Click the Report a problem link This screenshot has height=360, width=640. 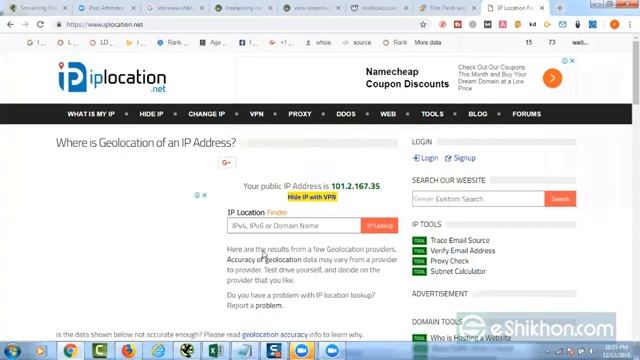pyautogui.click(x=269, y=305)
